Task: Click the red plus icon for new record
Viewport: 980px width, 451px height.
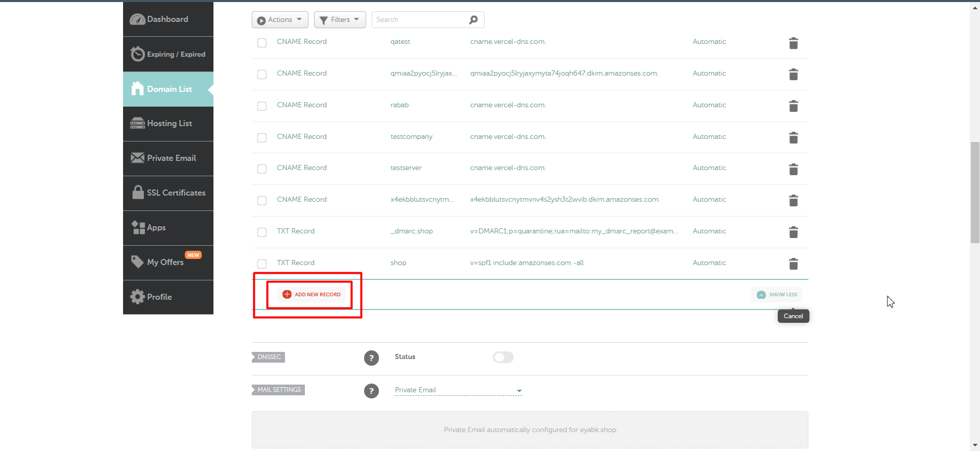Action: [x=287, y=294]
